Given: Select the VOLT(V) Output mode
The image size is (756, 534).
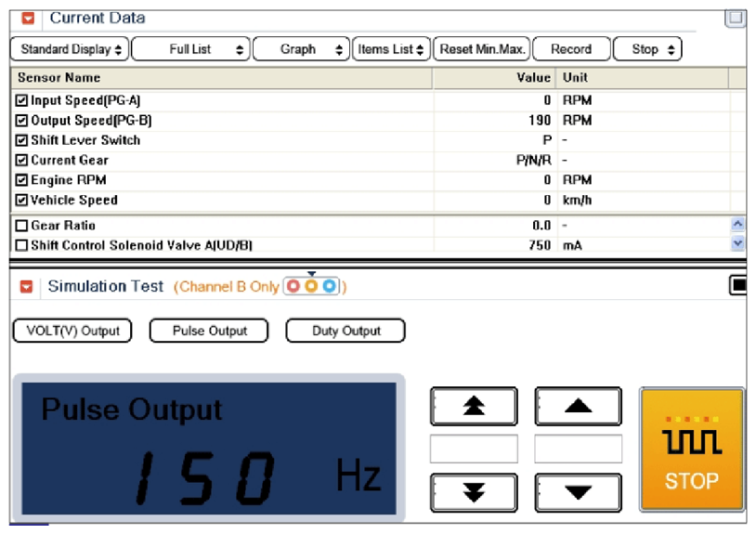Looking at the screenshot, I should click(x=72, y=331).
